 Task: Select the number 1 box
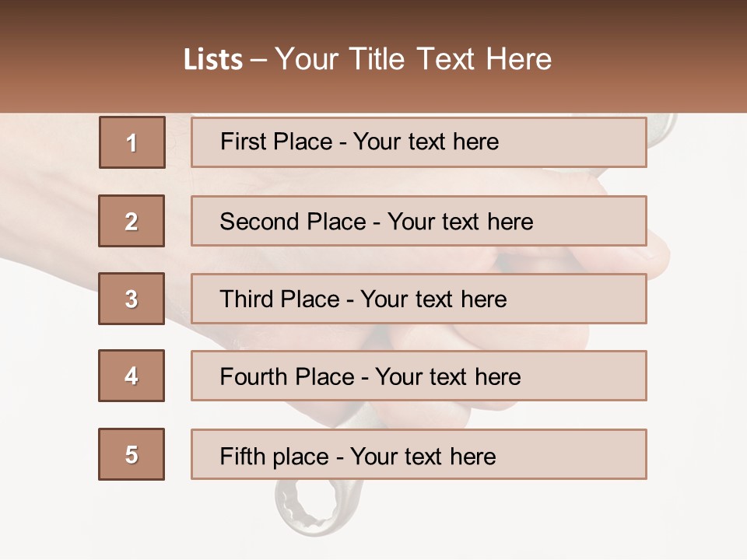[132, 142]
